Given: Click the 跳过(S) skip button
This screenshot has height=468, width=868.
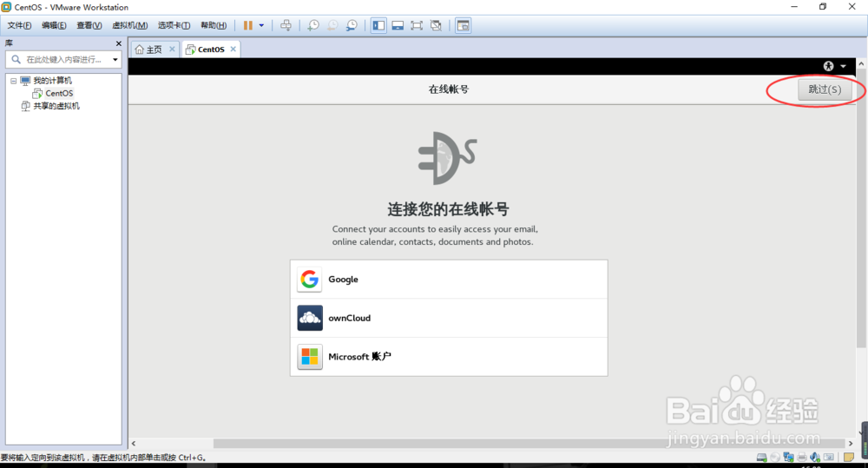Looking at the screenshot, I should click(x=825, y=89).
